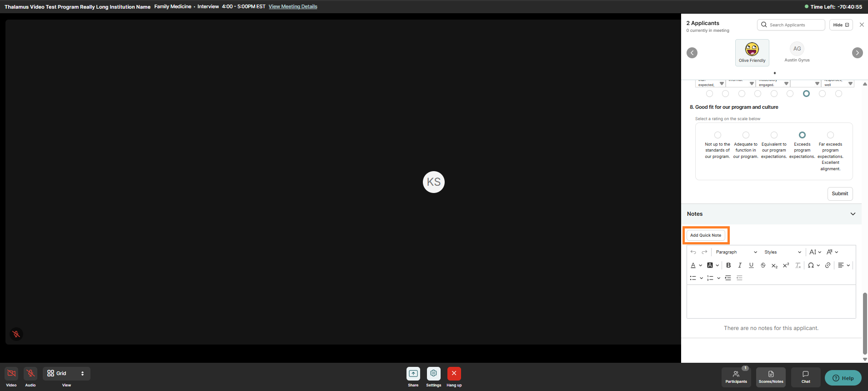Hang up the call with the red button
Image resolution: width=868 pixels, height=391 pixels.
point(454,373)
